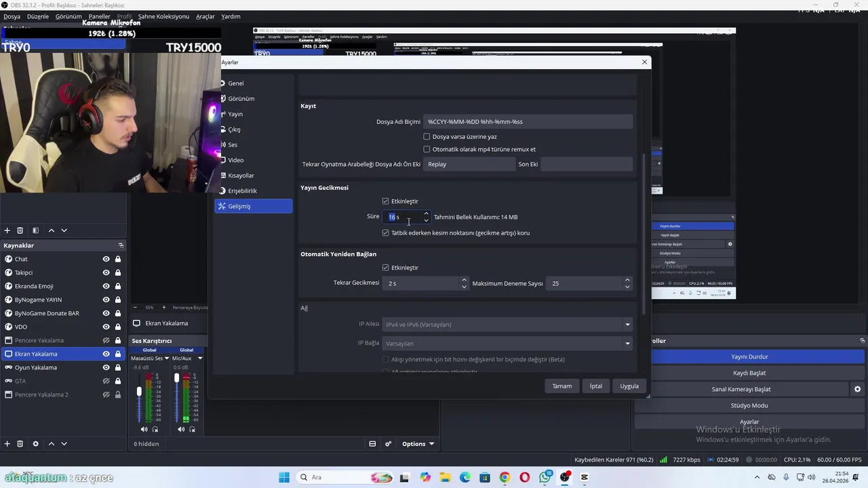
Task: Open virtual camera settings gear icon
Action: click(857, 389)
